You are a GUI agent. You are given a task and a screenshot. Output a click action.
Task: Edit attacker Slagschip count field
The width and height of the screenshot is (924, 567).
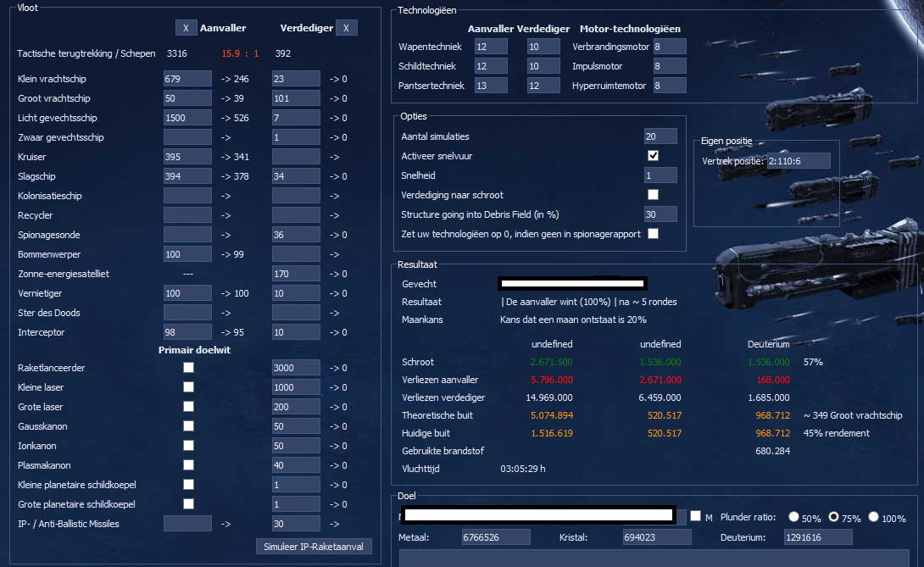point(187,175)
